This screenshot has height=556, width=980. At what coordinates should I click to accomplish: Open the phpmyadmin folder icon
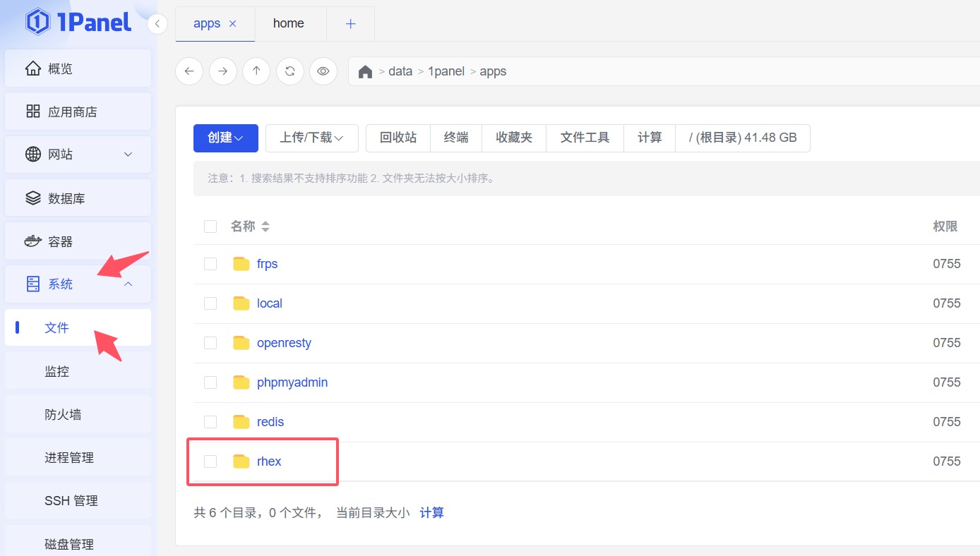coord(241,382)
